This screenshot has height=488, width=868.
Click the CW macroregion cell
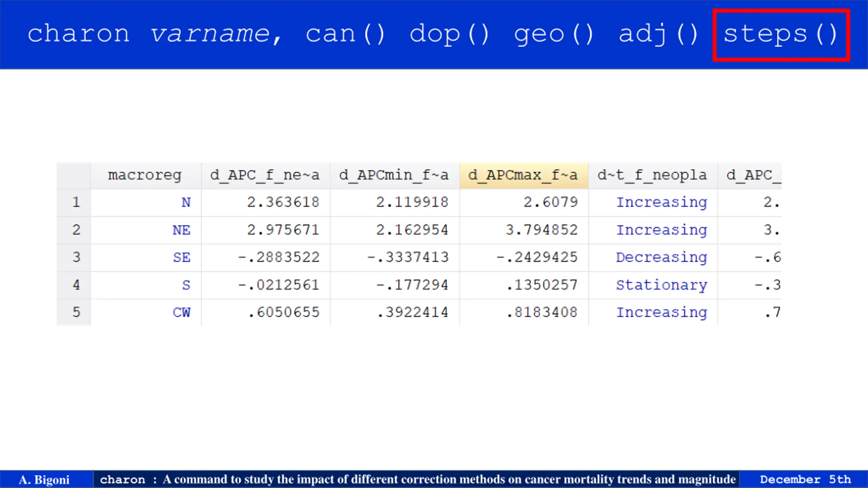[x=146, y=312]
